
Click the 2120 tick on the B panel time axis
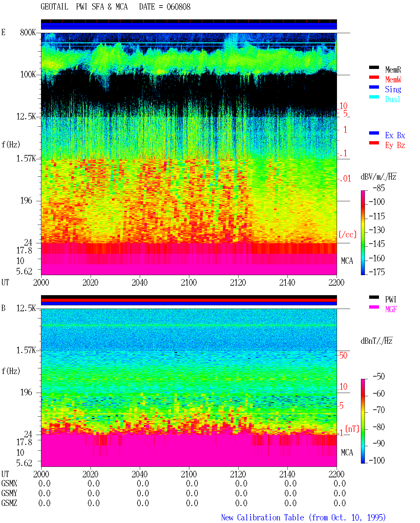pyautogui.click(x=238, y=474)
